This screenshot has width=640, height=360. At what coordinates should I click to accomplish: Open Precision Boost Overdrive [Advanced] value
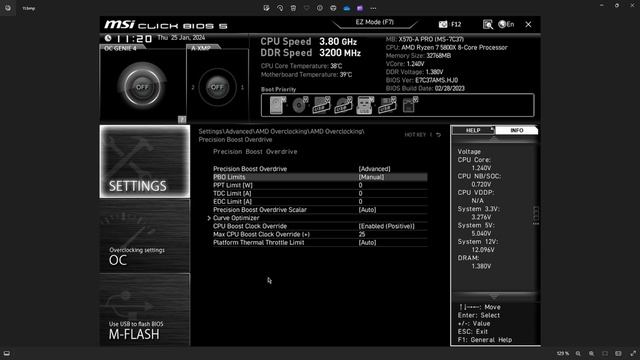(x=374, y=169)
